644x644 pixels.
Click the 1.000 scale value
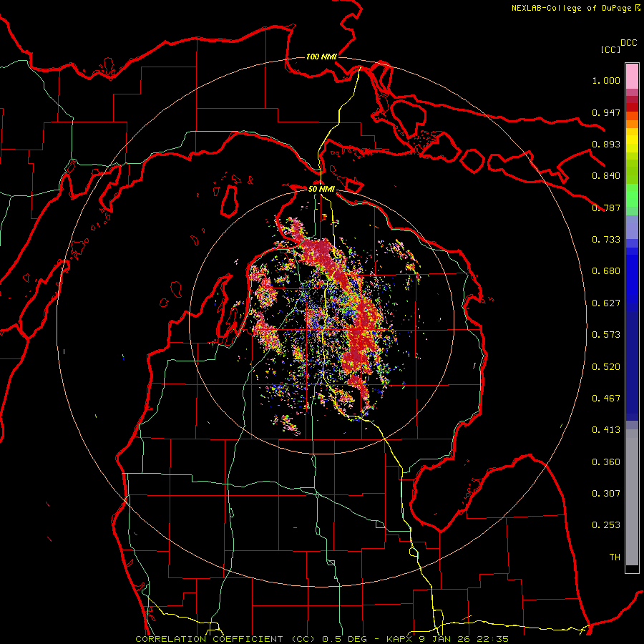tap(606, 80)
